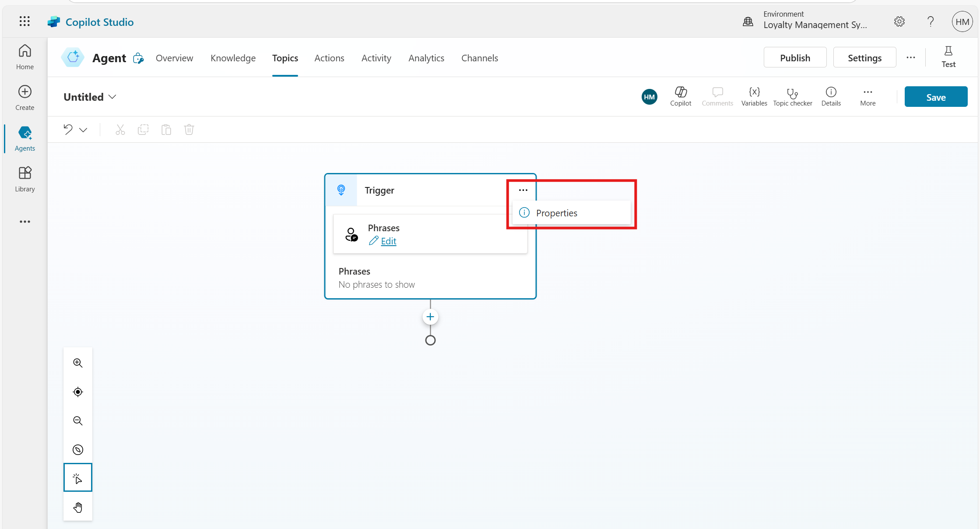980x529 pixels.
Task: Open Library in the left sidebar
Action: (x=25, y=179)
